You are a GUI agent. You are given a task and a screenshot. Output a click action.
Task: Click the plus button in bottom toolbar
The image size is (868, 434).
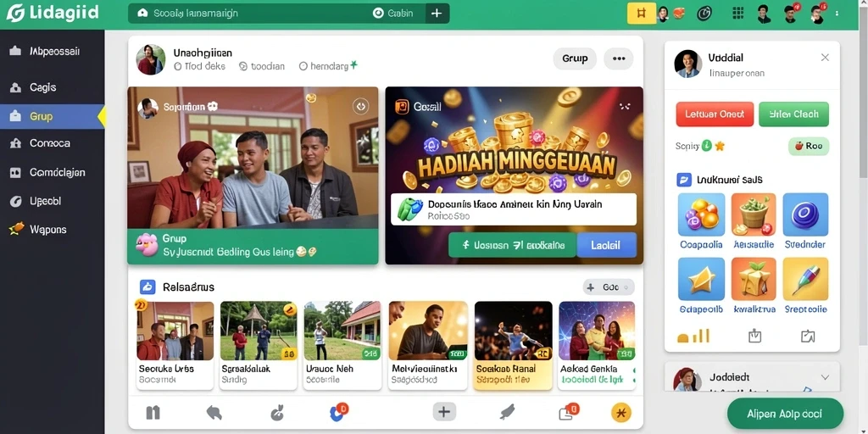[444, 412]
